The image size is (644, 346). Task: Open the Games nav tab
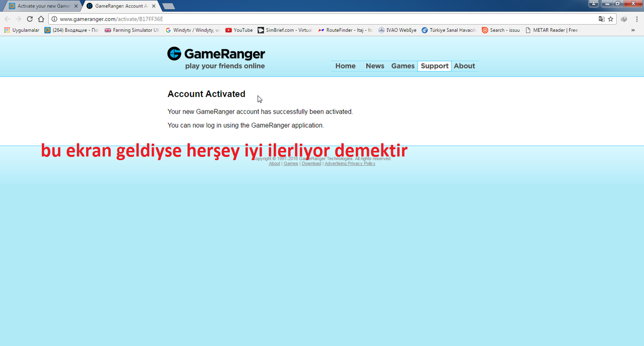pyautogui.click(x=403, y=66)
